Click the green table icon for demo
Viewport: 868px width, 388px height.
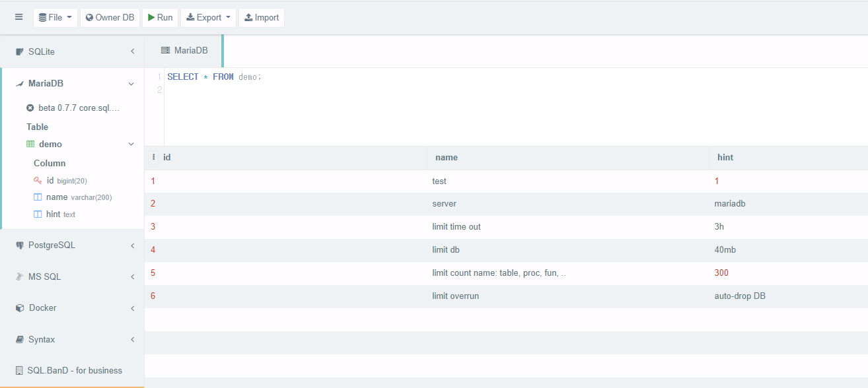point(30,144)
